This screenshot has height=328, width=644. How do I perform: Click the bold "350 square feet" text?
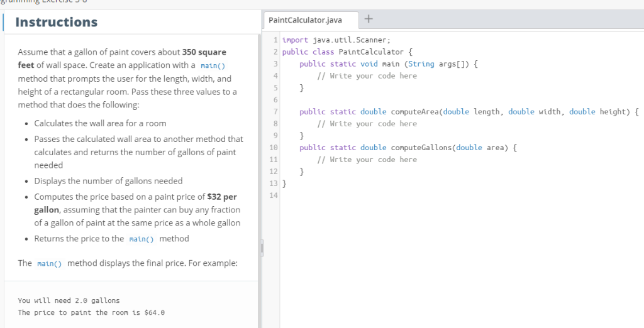(x=203, y=52)
